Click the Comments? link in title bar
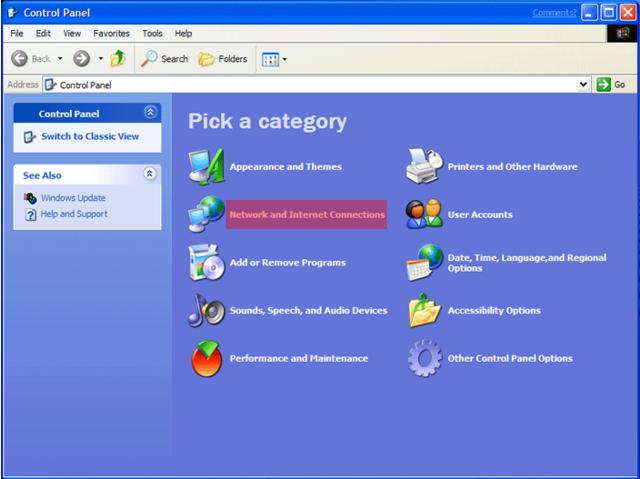The height and width of the screenshot is (479, 640). (x=554, y=13)
